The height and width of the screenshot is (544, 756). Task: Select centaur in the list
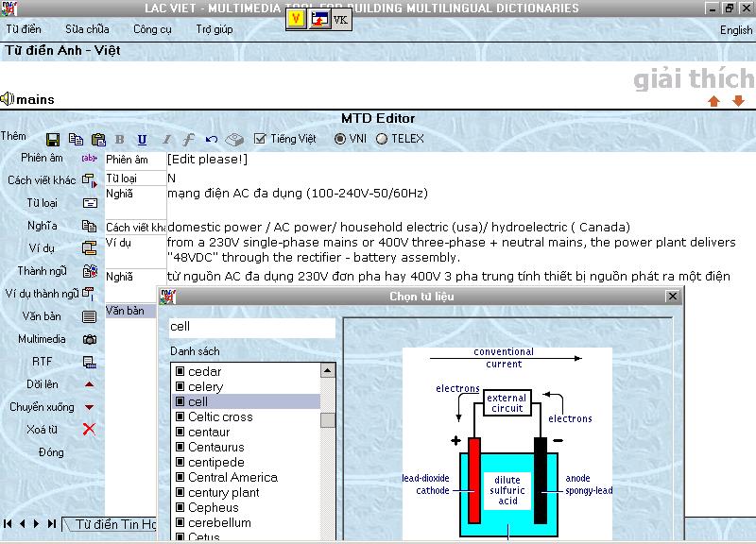coord(209,433)
